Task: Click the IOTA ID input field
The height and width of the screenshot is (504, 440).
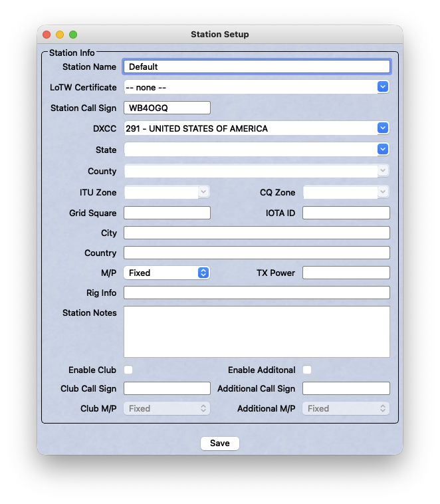Action: (x=346, y=213)
